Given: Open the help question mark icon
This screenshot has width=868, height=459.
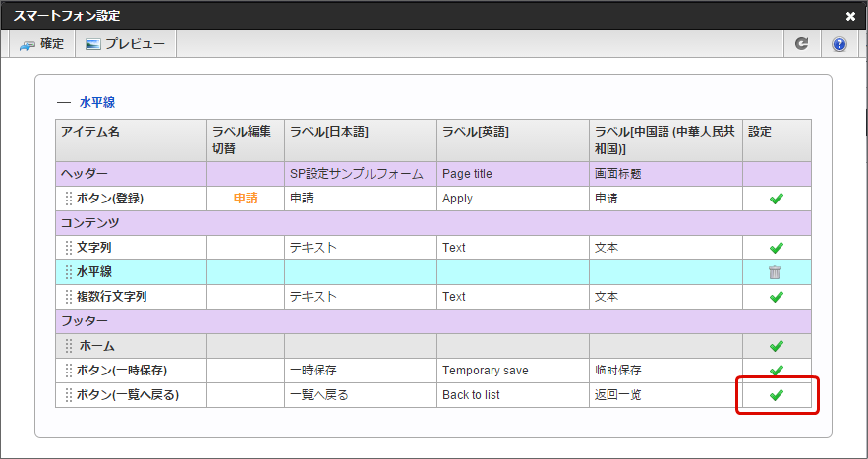Looking at the screenshot, I should tap(839, 44).
